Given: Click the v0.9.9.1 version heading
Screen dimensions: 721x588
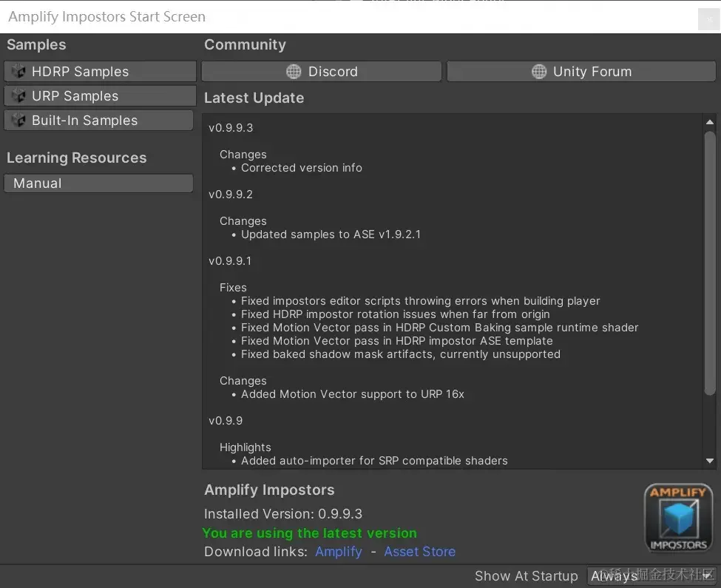Looking at the screenshot, I should pos(230,261).
